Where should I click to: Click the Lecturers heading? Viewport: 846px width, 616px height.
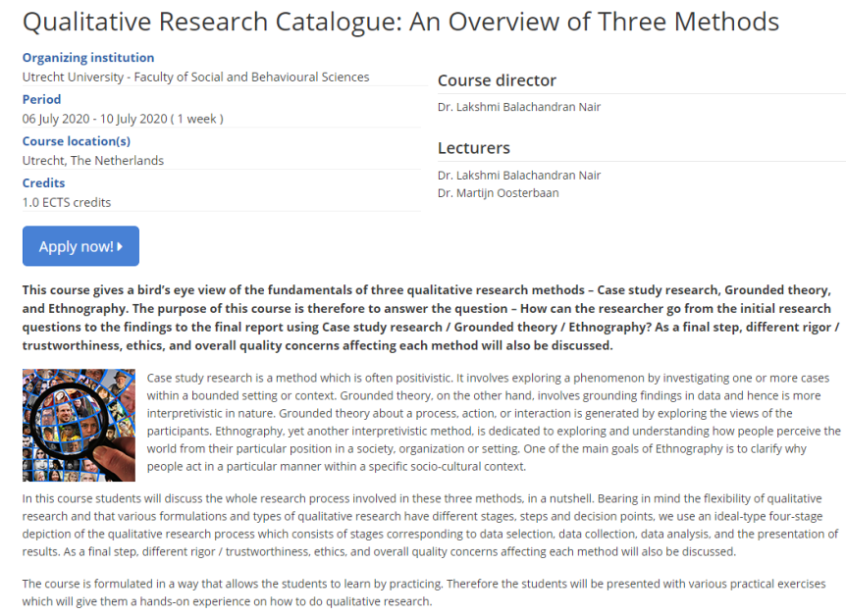coord(474,148)
